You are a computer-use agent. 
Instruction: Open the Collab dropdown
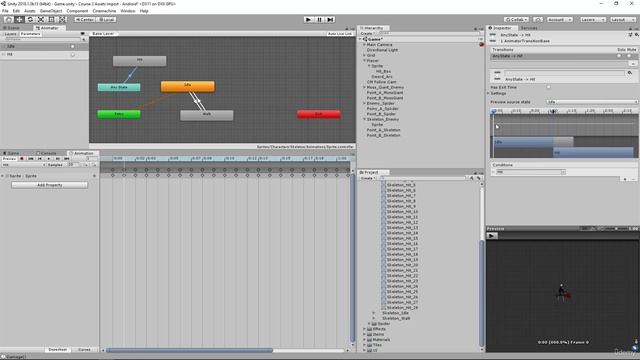point(516,20)
